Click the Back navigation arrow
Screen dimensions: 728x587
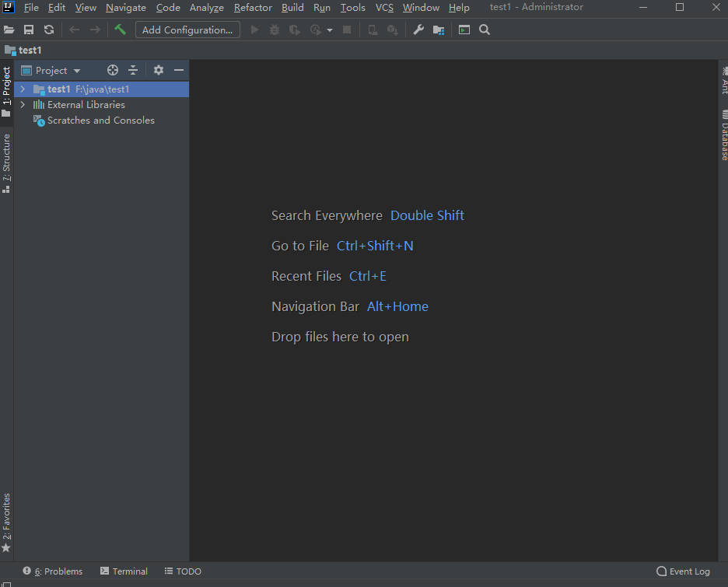(x=75, y=30)
